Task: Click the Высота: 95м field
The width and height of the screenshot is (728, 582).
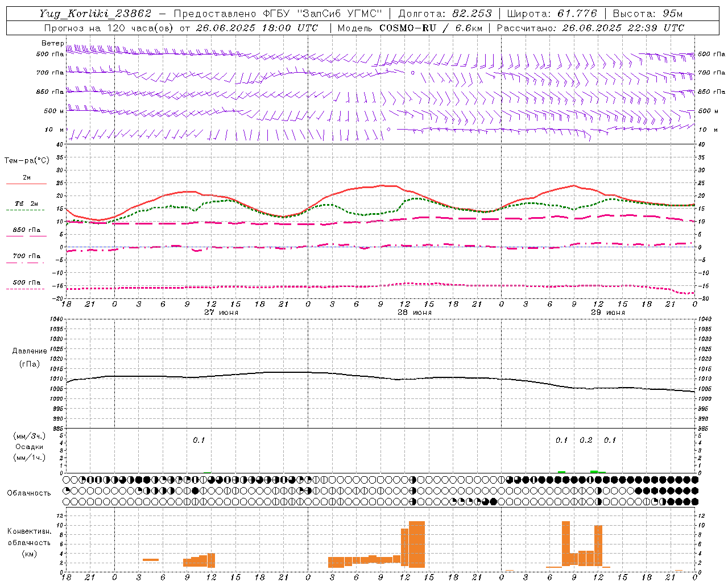Action: point(648,14)
